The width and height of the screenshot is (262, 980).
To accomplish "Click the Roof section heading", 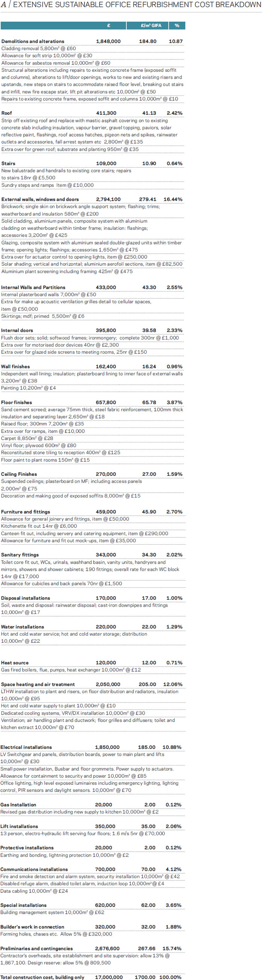I will pyautogui.click(x=6, y=113).
